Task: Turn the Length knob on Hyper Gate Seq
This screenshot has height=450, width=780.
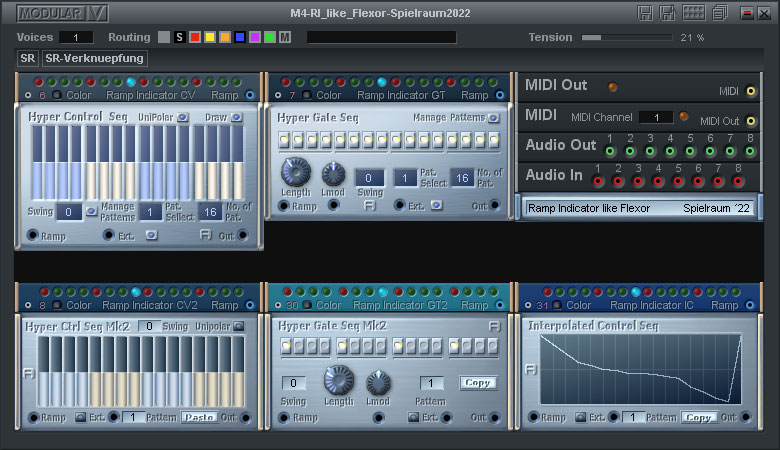Action: [x=296, y=172]
